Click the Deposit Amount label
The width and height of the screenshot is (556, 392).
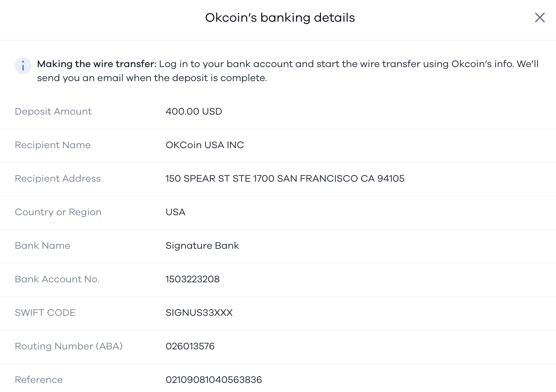(x=53, y=111)
